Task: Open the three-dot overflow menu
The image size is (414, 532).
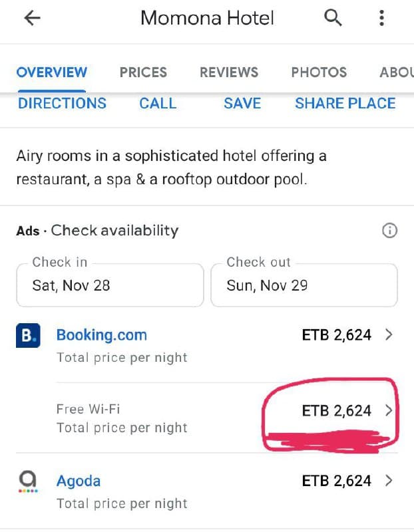Action: click(x=382, y=18)
